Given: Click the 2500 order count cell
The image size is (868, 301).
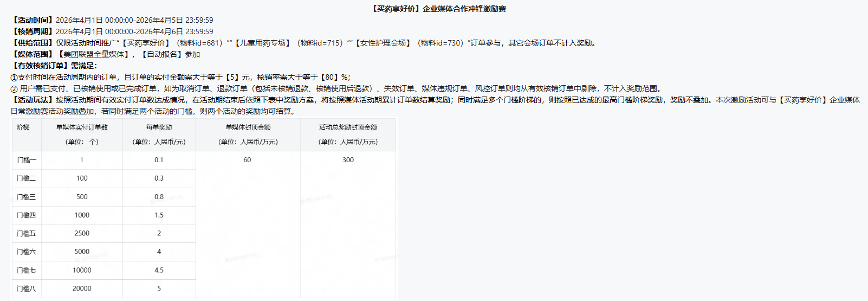Looking at the screenshot, I should (x=82, y=233).
